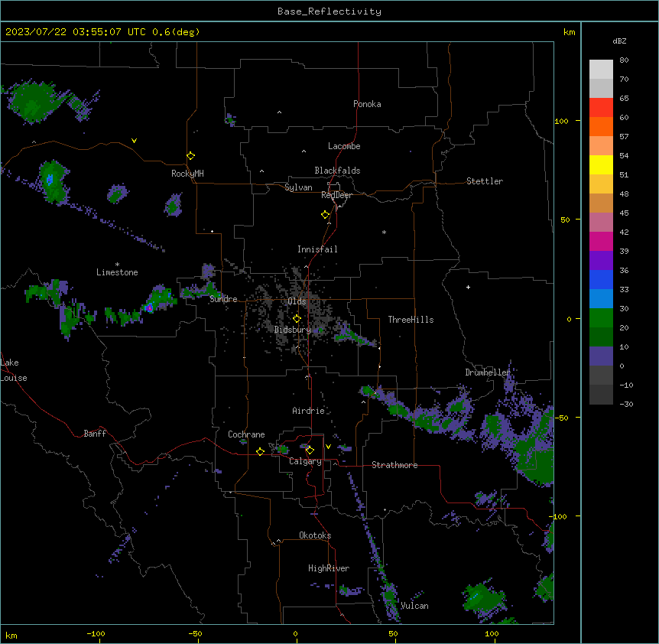Click the Cochrane town label
Viewport: 659px width, 644px height.
[x=246, y=434]
